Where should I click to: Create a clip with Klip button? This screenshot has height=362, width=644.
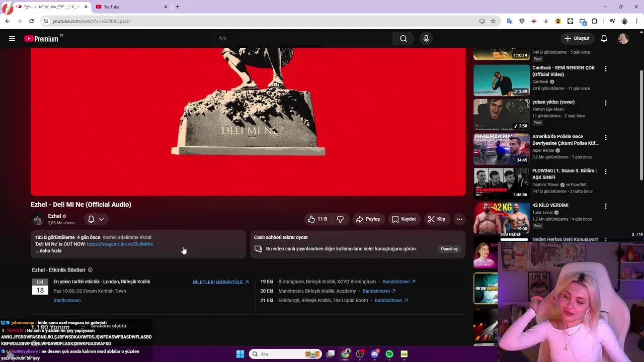[437, 219]
